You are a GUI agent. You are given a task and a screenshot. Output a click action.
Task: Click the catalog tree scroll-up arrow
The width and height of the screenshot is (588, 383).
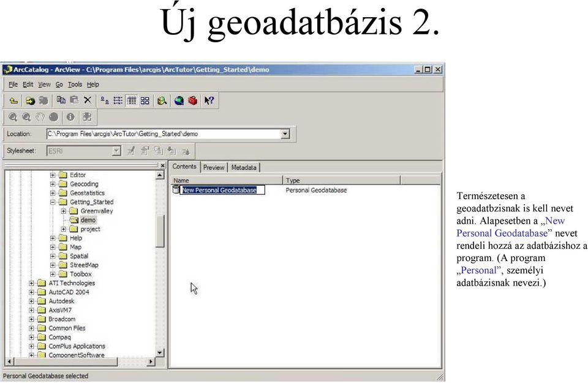160,175
